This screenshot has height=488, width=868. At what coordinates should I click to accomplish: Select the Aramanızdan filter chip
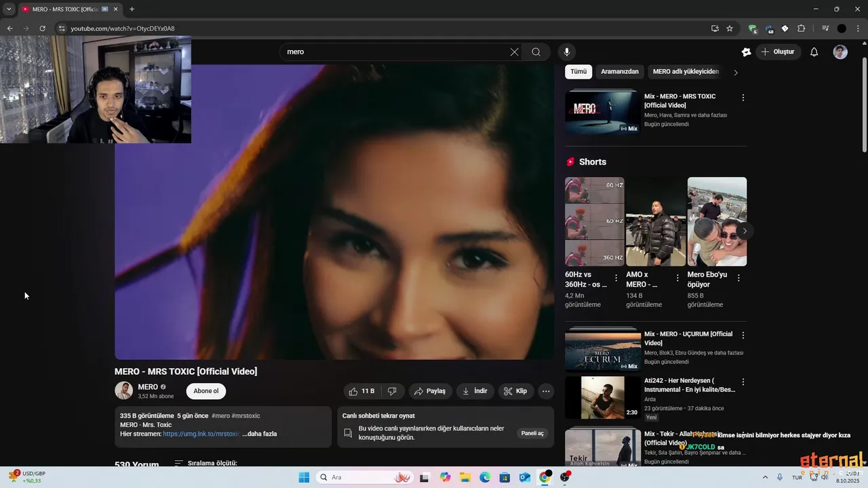[620, 72]
